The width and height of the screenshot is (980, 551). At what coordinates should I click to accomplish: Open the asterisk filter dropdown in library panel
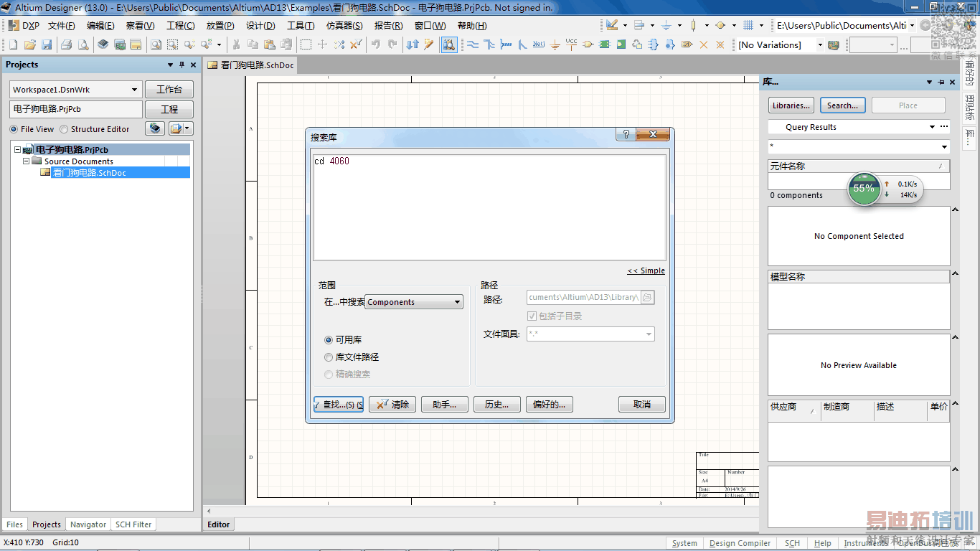tap(944, 146)
